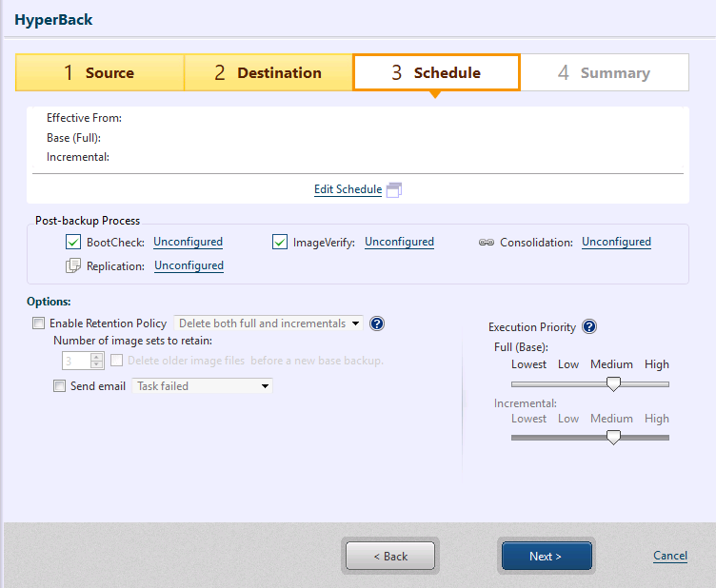Viewport: 716px width, 588px height.
Task: Go back with the Back button
Action: coord(390,556)
